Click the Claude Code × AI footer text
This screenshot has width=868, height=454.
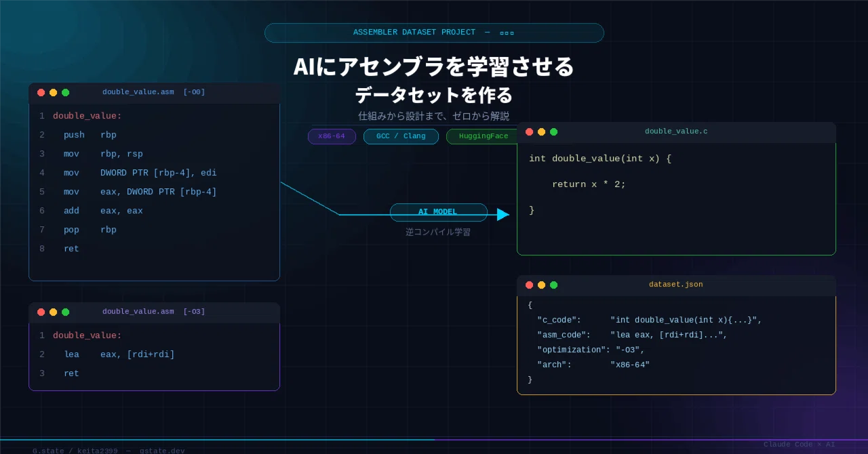[799, 445]
